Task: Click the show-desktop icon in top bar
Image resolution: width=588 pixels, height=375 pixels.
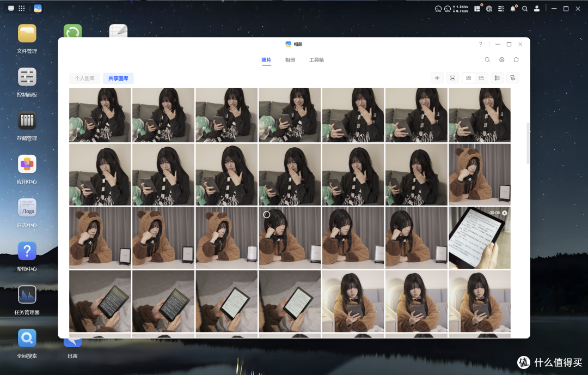Action: (x=11, y=8)
